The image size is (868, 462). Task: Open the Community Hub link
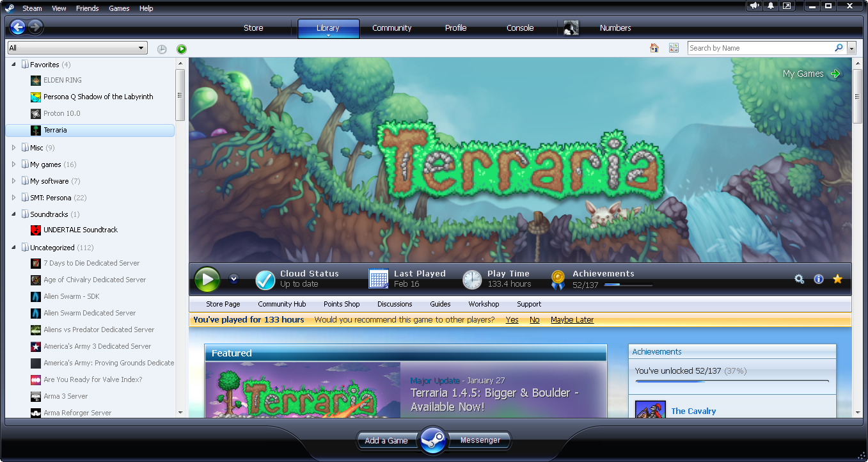pyautogui.click(x=282, y=304)
